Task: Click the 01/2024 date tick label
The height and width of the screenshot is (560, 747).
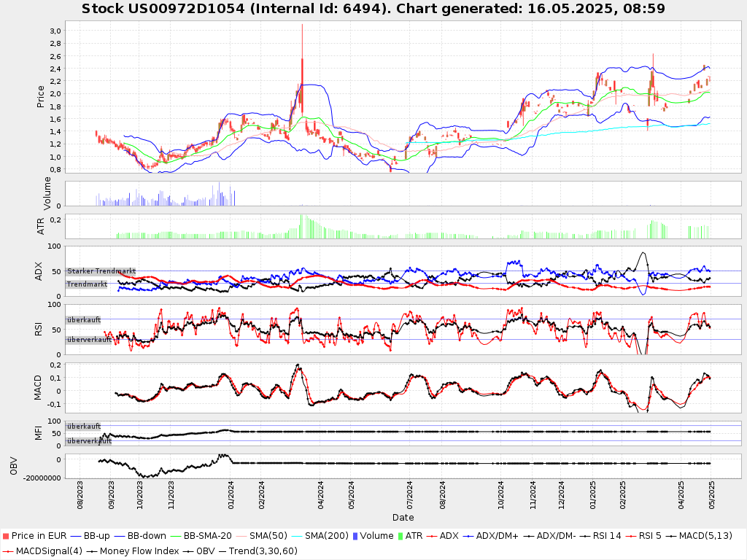Action: coord(231,495)
